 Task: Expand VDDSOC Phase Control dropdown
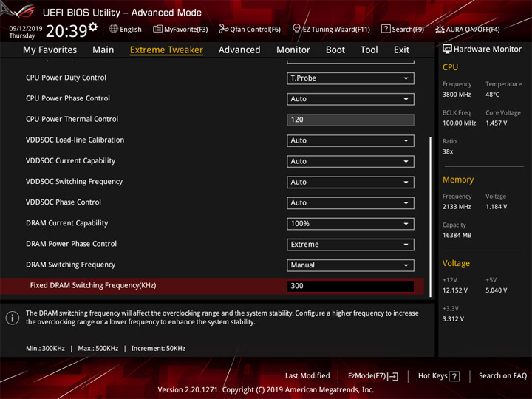click(x=350, y=203)
